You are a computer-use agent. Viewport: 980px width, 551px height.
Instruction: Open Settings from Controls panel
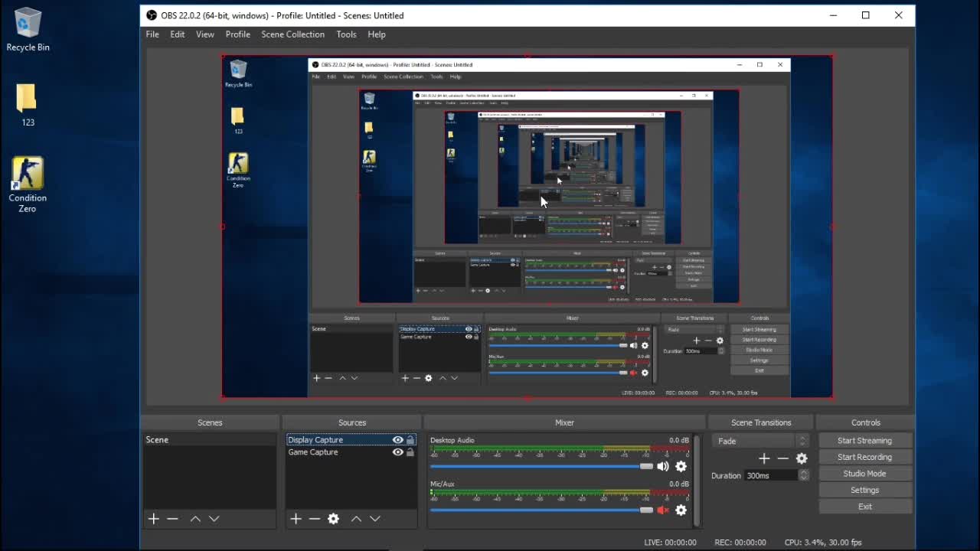(865, 491)
